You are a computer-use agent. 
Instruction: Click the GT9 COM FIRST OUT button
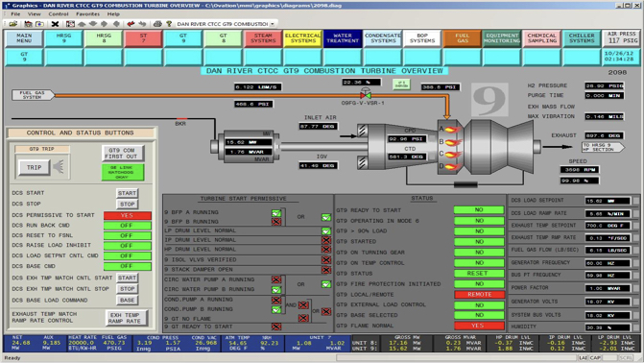tap(123, 154)
